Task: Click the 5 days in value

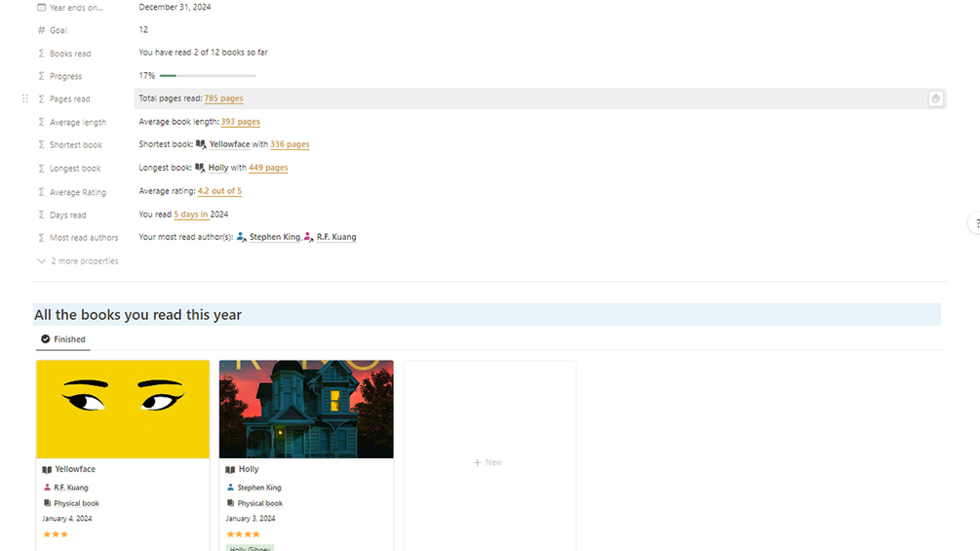Action: [190, 215]
